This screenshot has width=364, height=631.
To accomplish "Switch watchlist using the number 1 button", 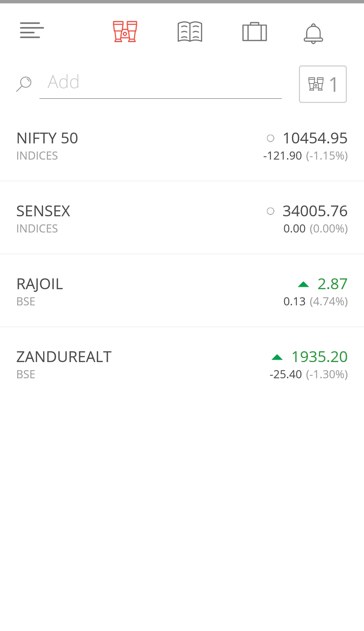I will [323, 84].
